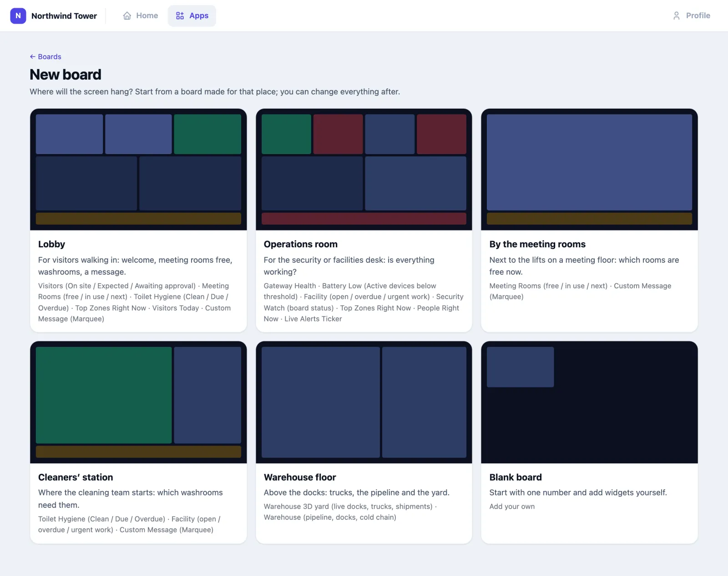Click the Cleaners' station card title

[x=76, y=477]
